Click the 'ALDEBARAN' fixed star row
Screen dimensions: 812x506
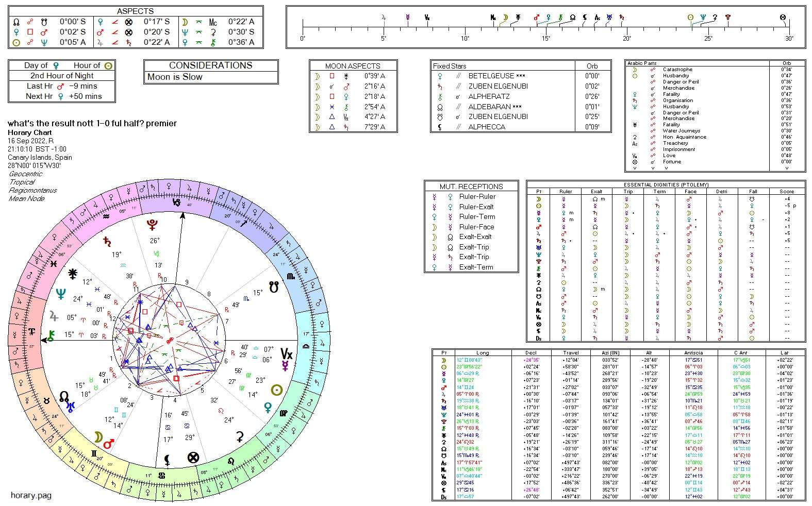[x=521, y=107]
